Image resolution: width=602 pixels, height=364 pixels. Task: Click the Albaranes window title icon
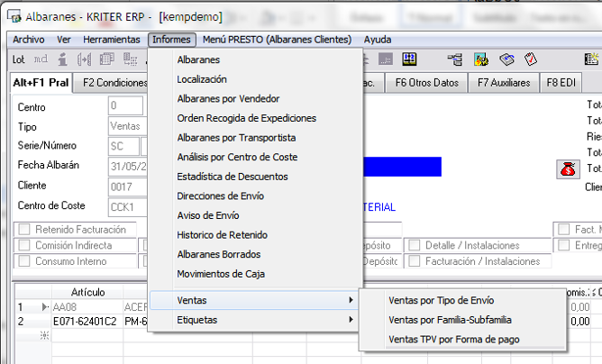14,16
